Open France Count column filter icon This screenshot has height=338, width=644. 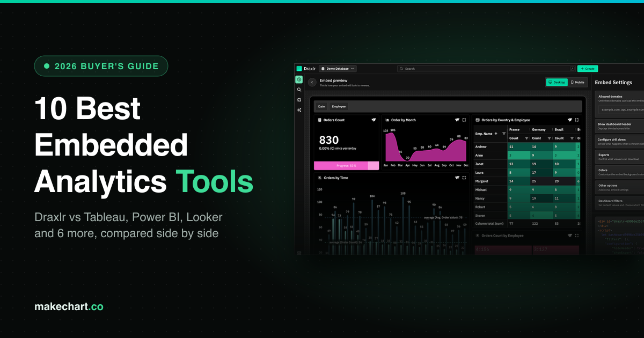click(526, 138)
